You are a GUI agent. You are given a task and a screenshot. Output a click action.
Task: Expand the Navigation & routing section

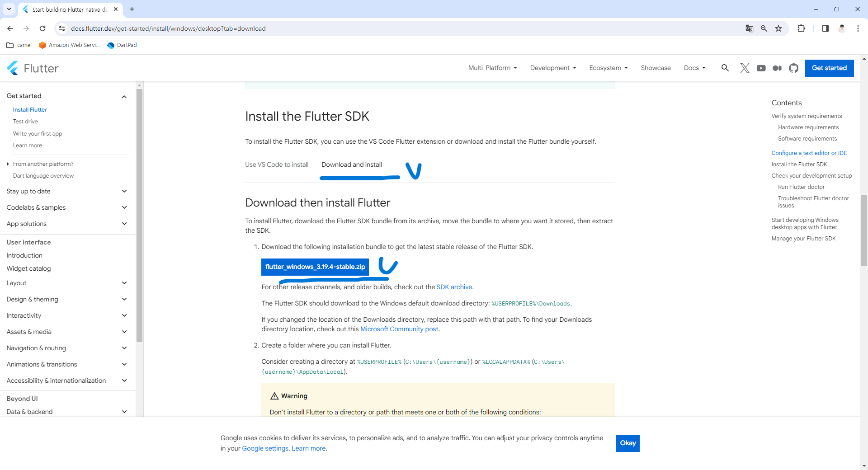124,348
